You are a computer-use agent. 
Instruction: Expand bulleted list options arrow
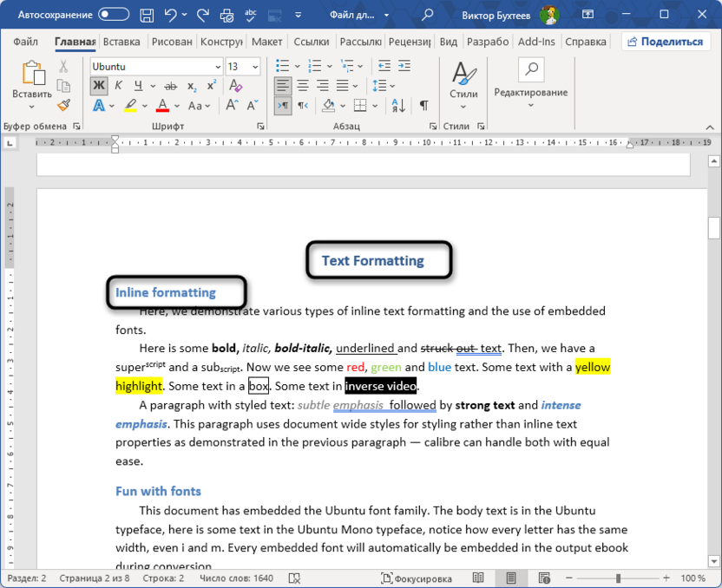(298, 66)
